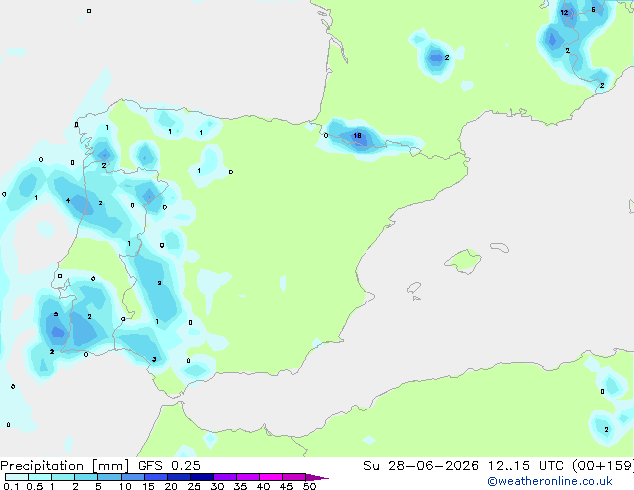Click the 0.5–1 mm legend swatch

coord(40,477)
